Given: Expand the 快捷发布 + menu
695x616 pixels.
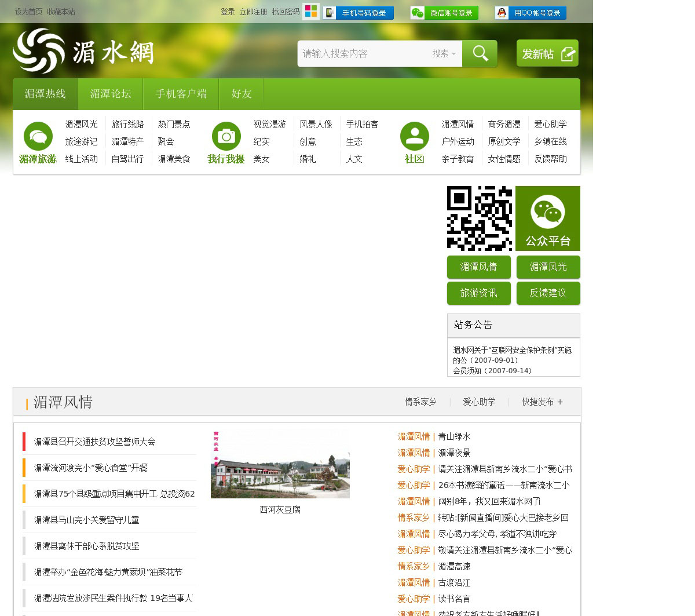Looking at the screenshot, I should pos(542,402).
